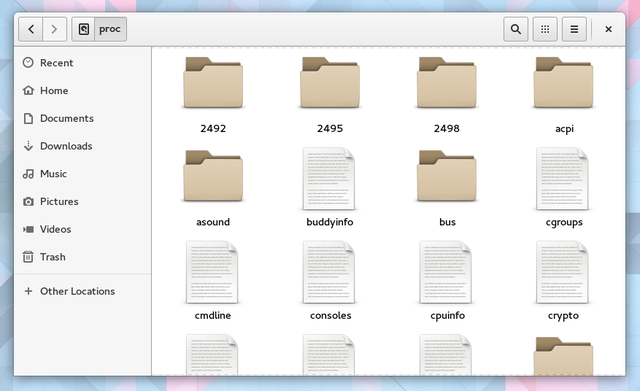Select the cgroups file icon
Image resolution: width=640 pixels, height=391 pixels.
562,179
